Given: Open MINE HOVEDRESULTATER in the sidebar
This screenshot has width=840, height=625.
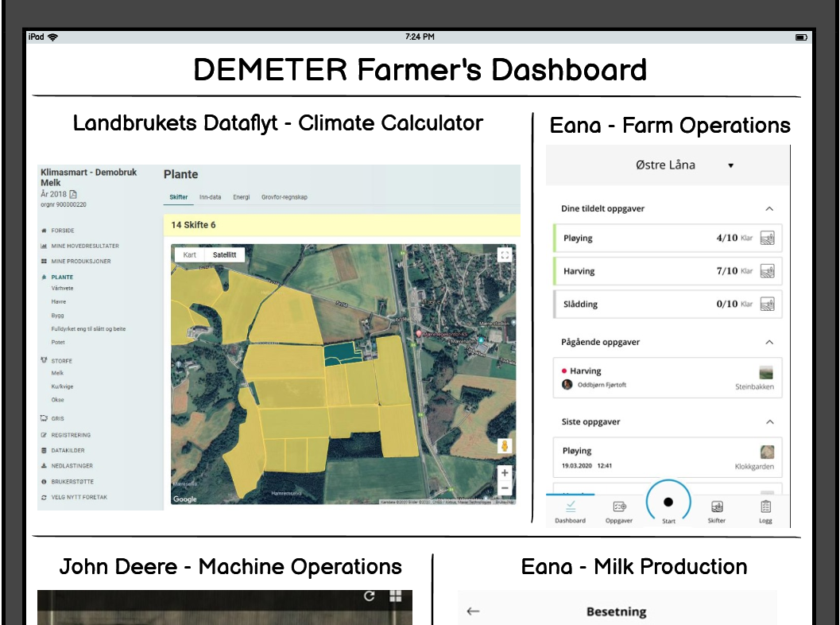Looking at the screenshot, I should 85,246.
